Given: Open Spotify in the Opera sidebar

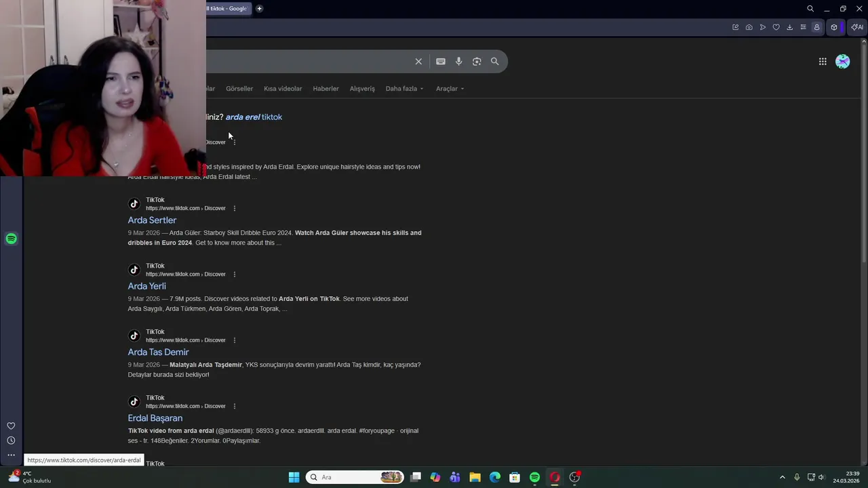Looking at the screenshot, I should [x=11, y=239].
